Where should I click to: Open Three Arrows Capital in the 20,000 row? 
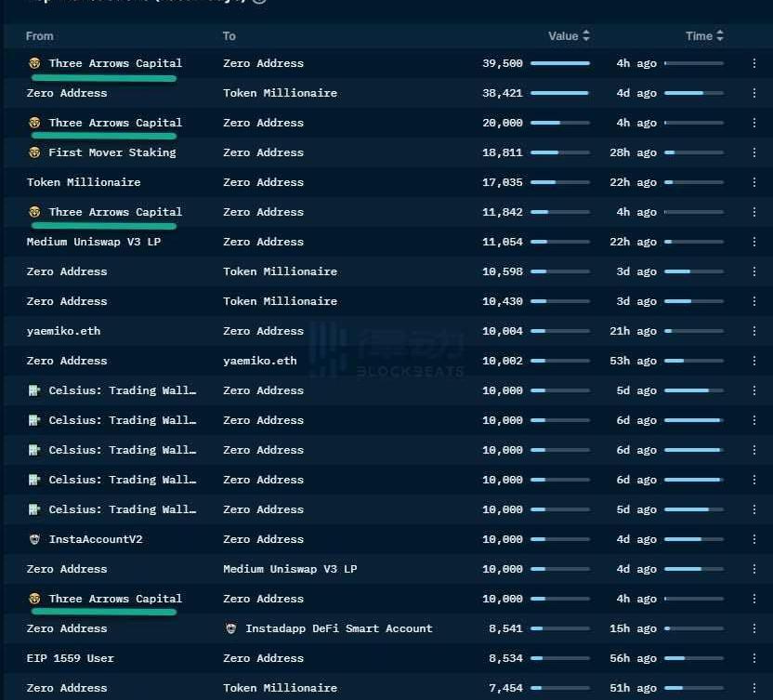(115, 123)
